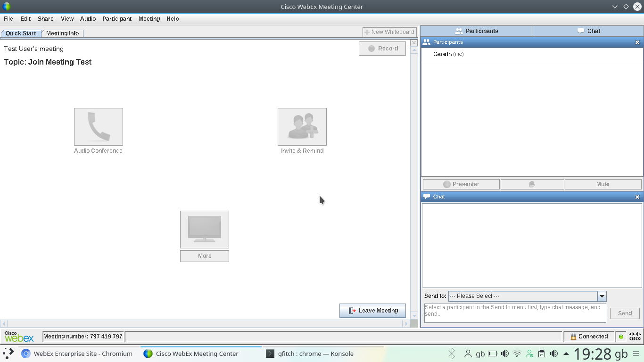Click the green user status tray icon
Screen dimensions: 644x362
[529, 354]
